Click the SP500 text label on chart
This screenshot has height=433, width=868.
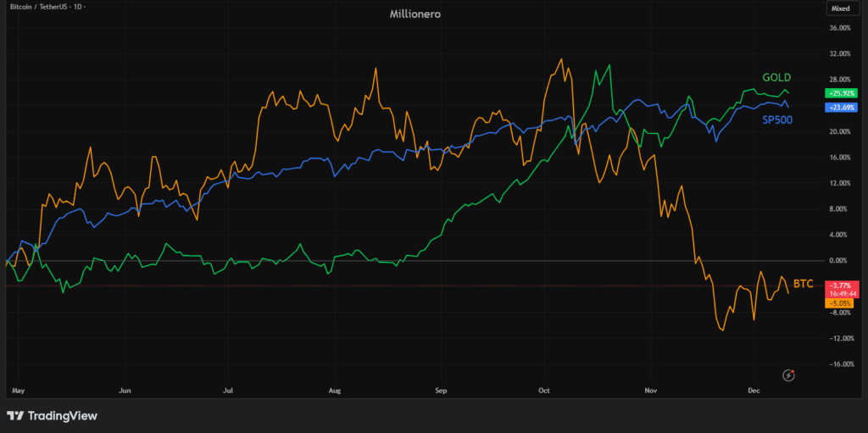point(776,120)
